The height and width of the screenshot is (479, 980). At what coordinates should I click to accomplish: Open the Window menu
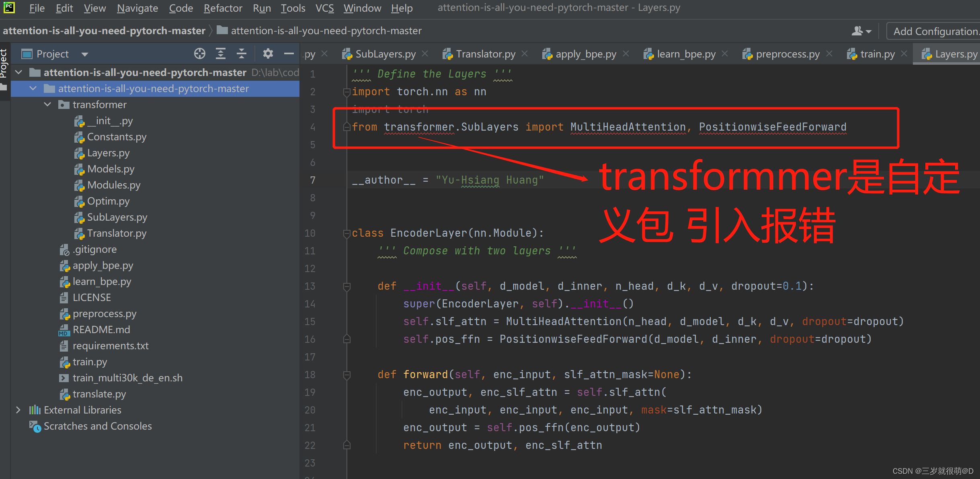coord(362,8)
